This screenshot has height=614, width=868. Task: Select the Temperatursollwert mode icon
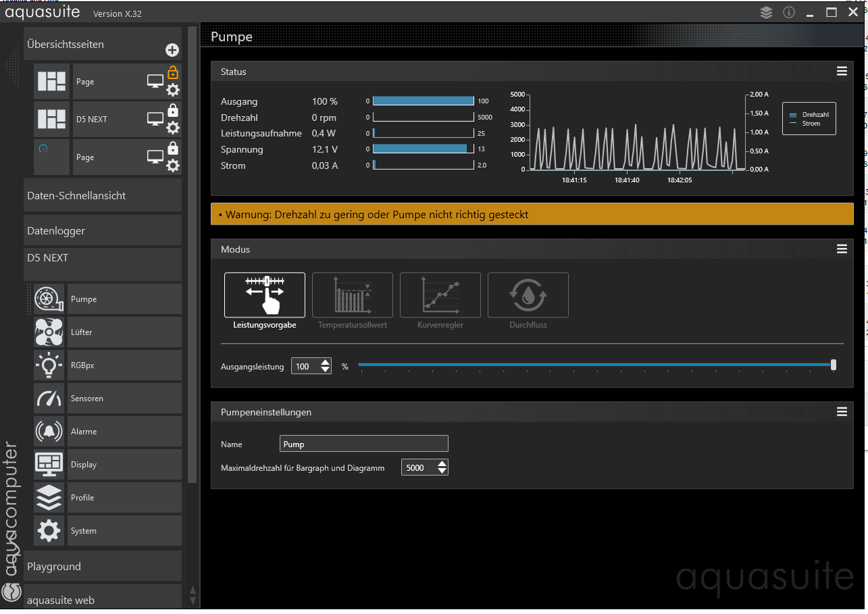click(x=352, y=295)
